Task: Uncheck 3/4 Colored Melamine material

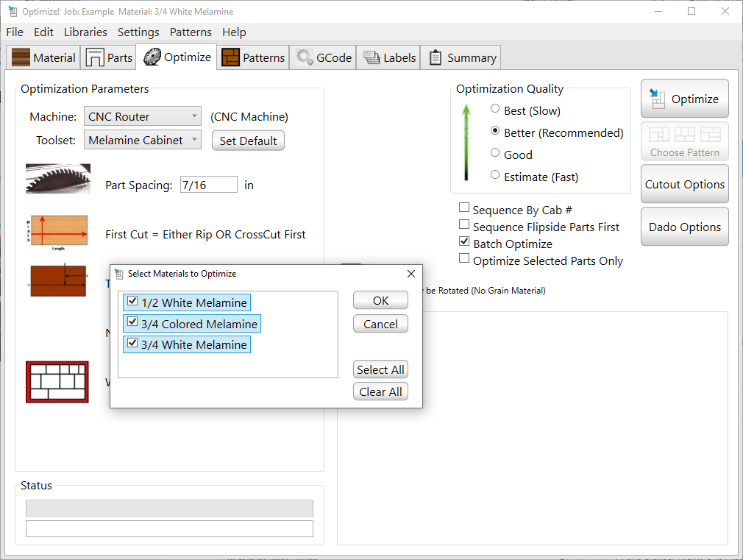Action: (x=132, y=322)
